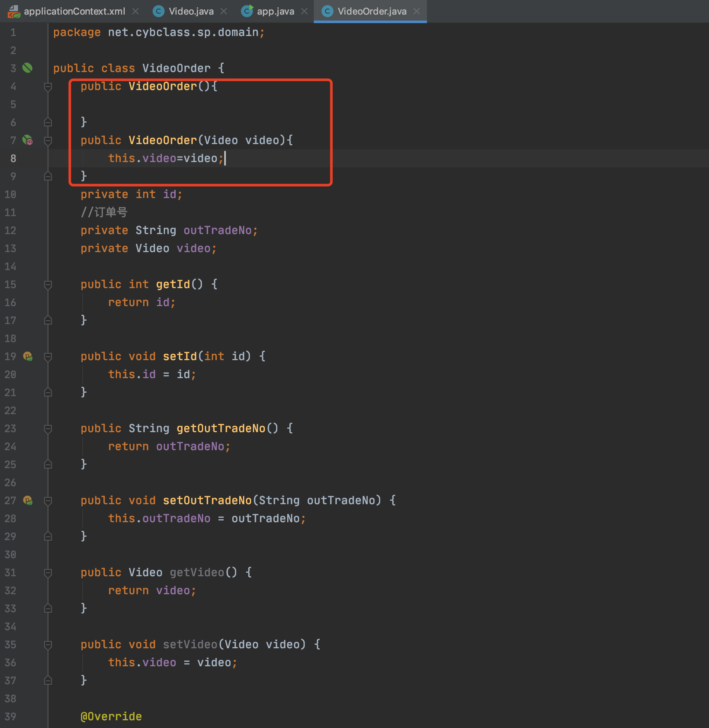Collapse the getOutTradeNo method fold marker
709x728 pixels.
tap(48, 429)
